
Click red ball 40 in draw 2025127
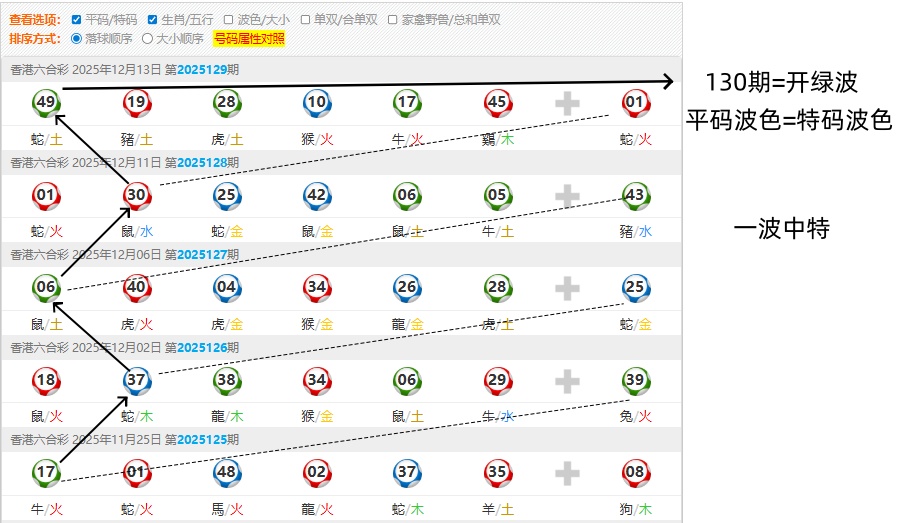pyautogui.click(x=137, y=289)
